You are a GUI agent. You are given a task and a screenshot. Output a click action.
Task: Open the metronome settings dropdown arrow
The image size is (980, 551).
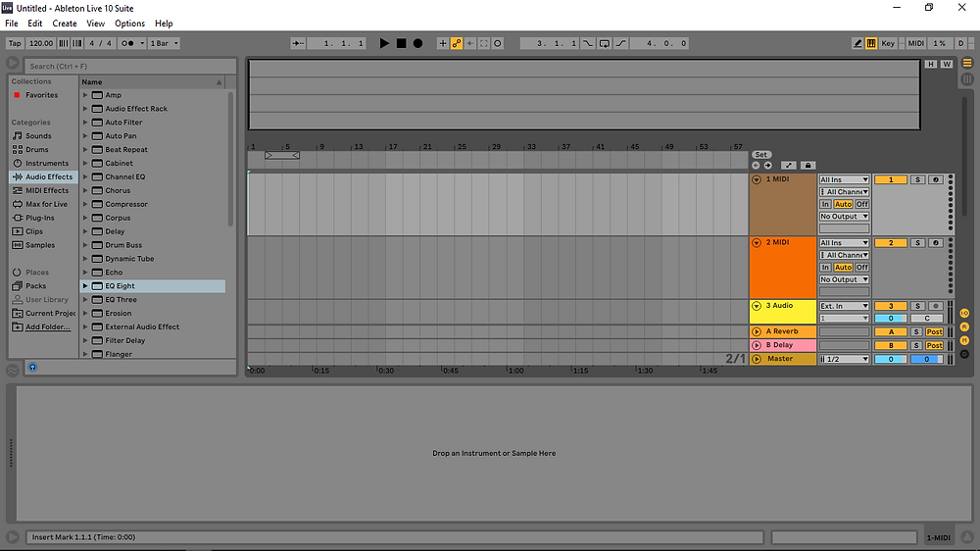pos(142,43)
